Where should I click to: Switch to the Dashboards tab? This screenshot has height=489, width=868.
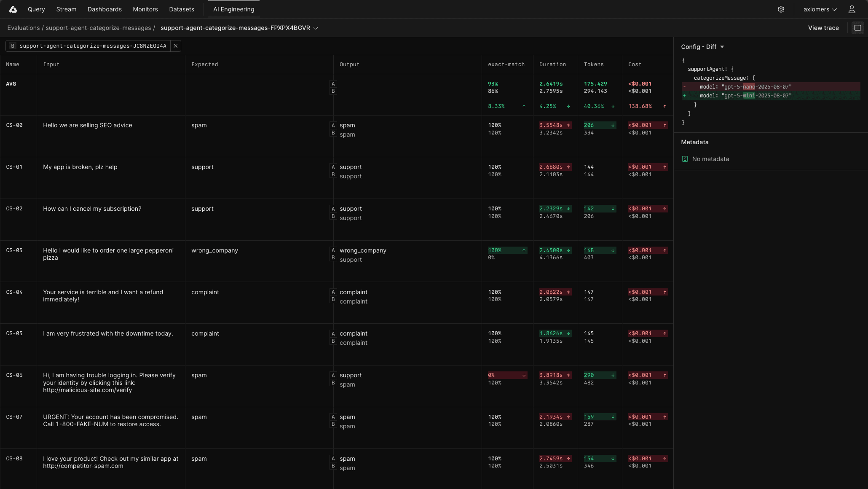tap(104, 9)
